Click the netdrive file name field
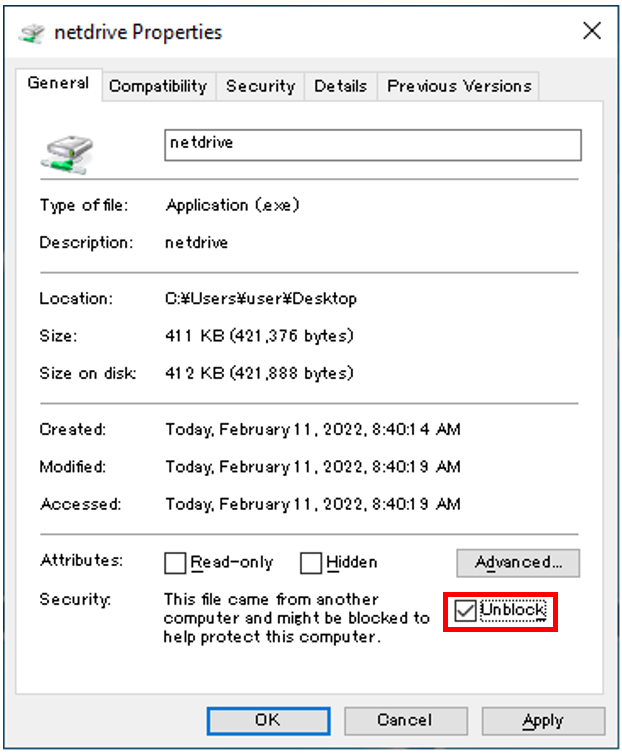622x753 pixels. 372,144
